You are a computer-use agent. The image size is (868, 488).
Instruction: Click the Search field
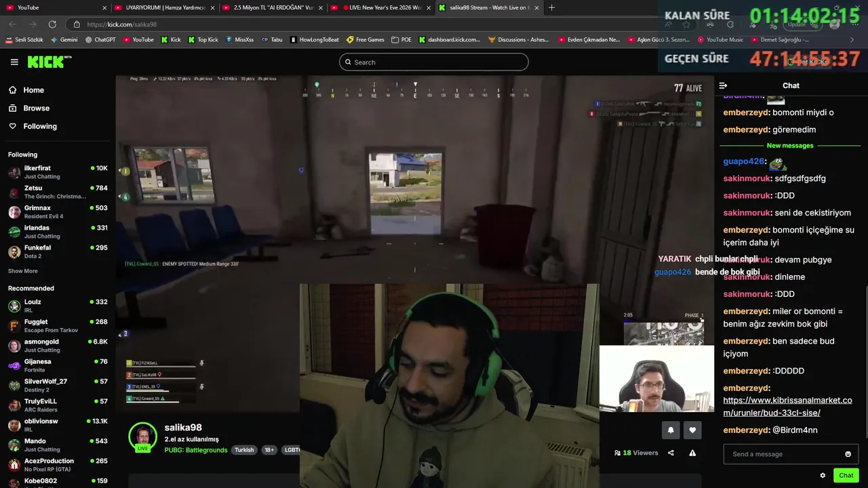[x=434, y=62]
